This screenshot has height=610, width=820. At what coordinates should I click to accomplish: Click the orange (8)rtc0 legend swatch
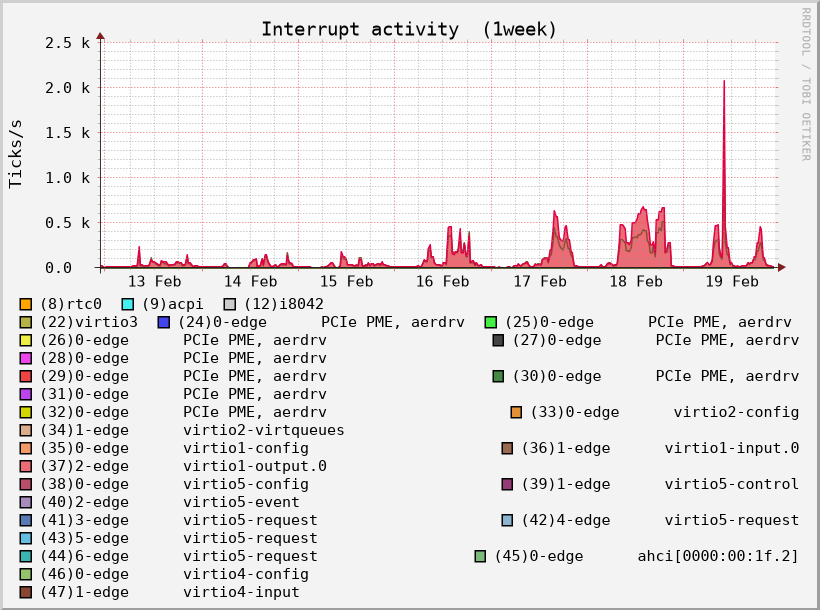click(x=26, y=304)
